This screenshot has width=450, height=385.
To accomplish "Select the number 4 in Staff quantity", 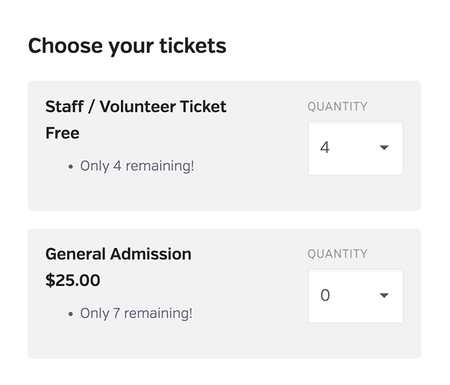I will pos(325,147).
